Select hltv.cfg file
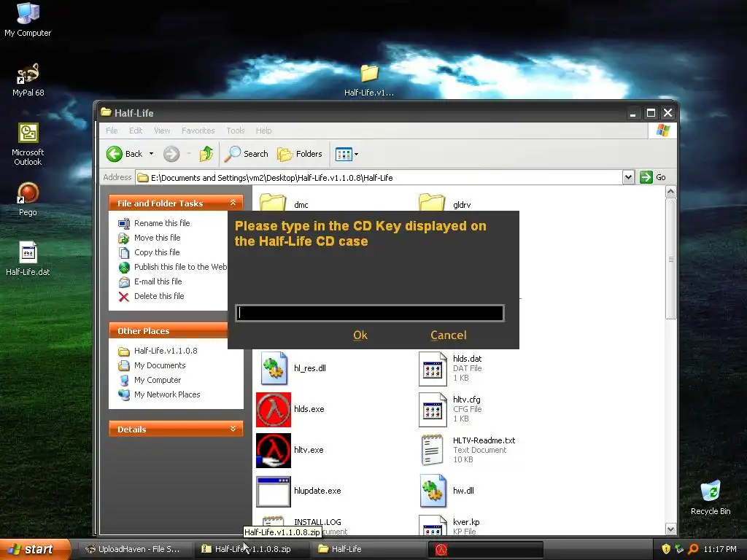Screen dimensions: 747x560 451,409
